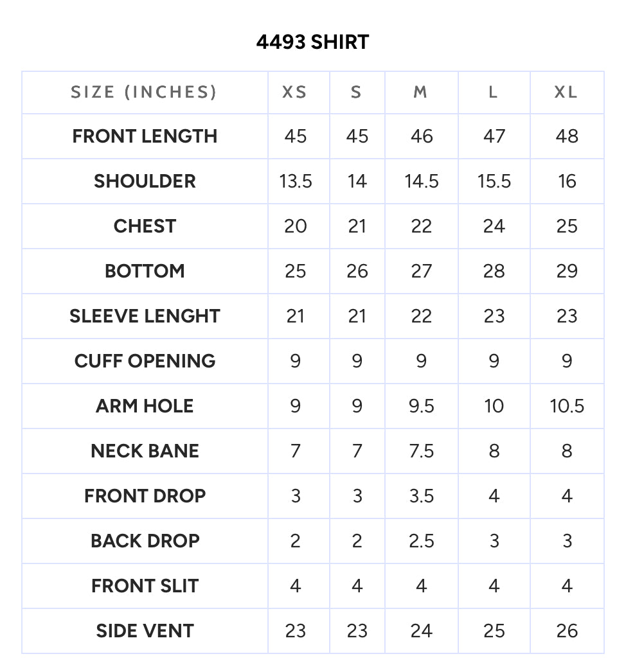Screen dimensions: 617x672
Task: Click the 4493 SHIRT title
Action: click(x=312, y=42)
